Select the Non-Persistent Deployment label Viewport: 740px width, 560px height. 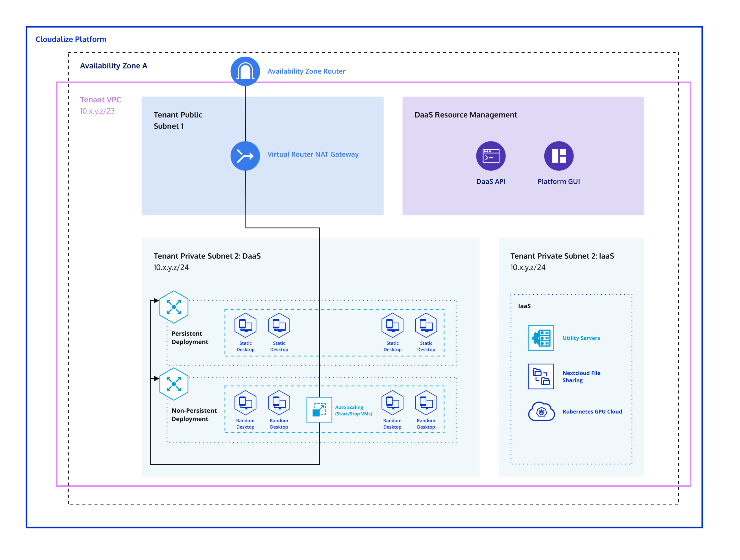coord(194,414)
